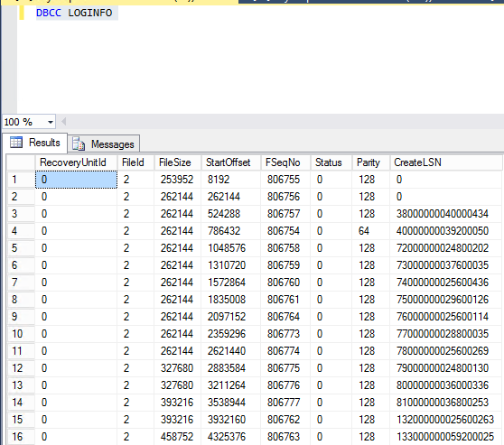
Task: Click the Parity column header
Action: [x=371, y=162]
